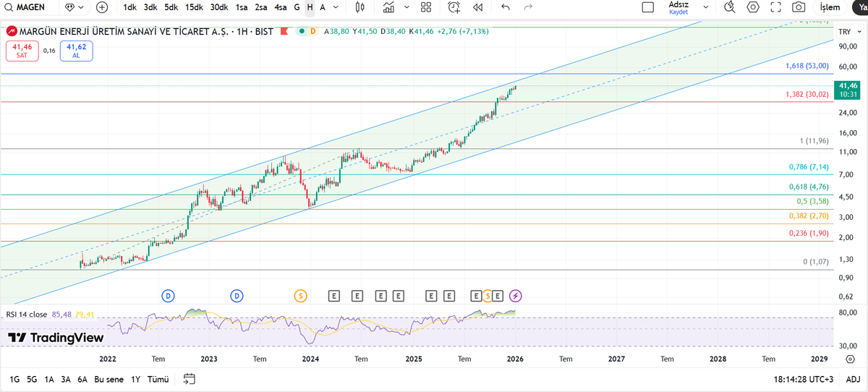Switch to the 5dk interval
This screenshot has height=392, width=868.
pyautogui.click(x=171, y=7)
